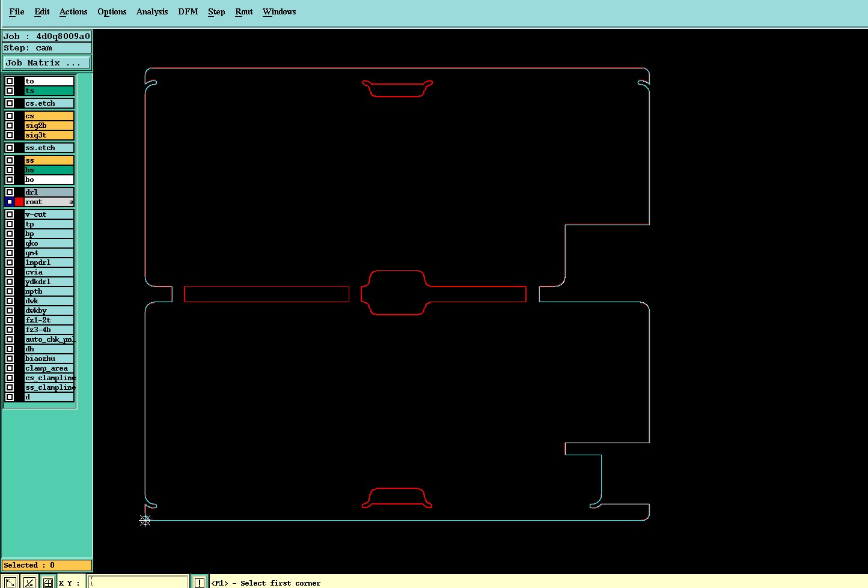Select the tp layer name
Viewport: 868px width, 588px height.
pyautogui.click(x=49, y=224)
